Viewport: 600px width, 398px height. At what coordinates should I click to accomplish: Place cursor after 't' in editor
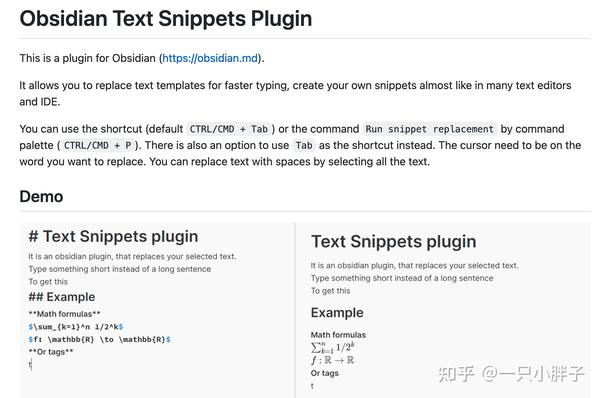pyautogui.click(x=32, y=365)
